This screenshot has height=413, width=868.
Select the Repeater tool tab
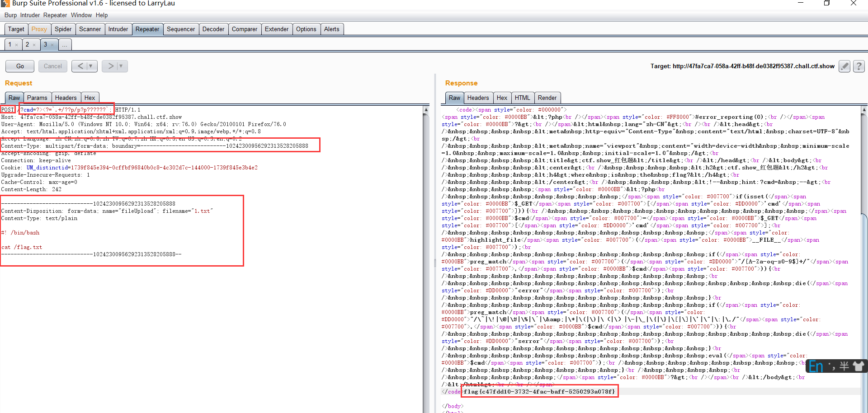[147, 29]
